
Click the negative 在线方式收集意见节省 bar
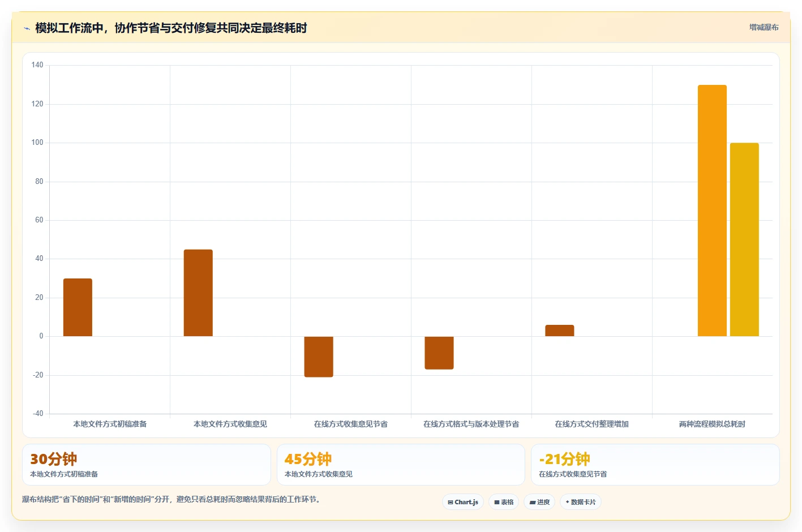click(x=319, y=357)
